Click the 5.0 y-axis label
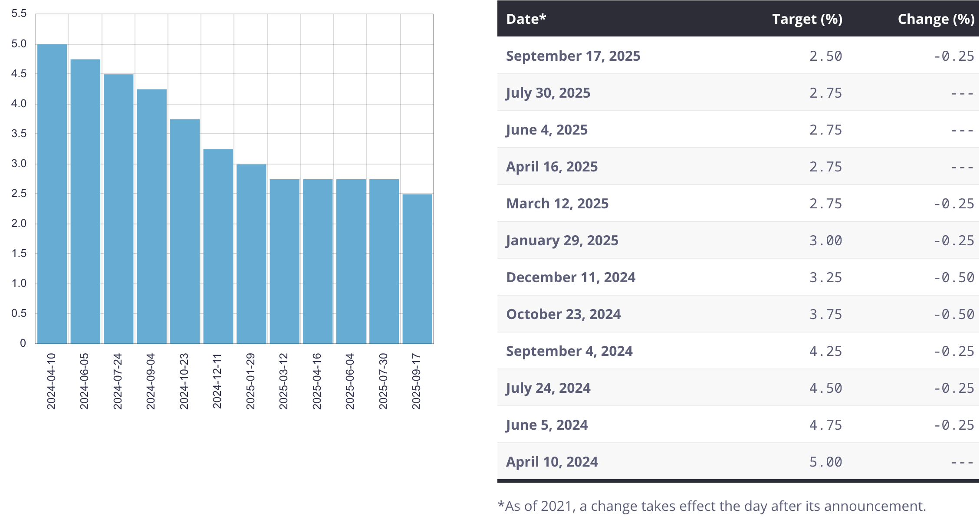Image resolution: width=980 pixels, height=520 pixels. pos(19,44)
